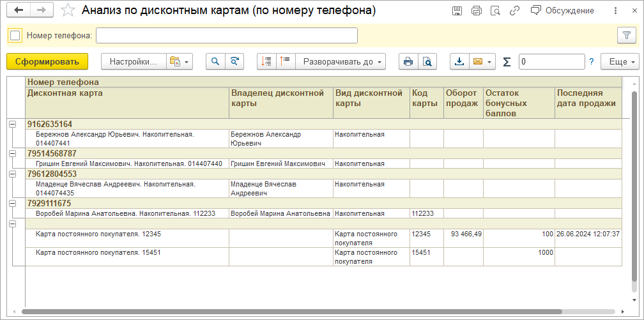This screenshot has height=320, width=644.
Task: Open filter settings with the funnel icon
Action: (x=627, y=35)
